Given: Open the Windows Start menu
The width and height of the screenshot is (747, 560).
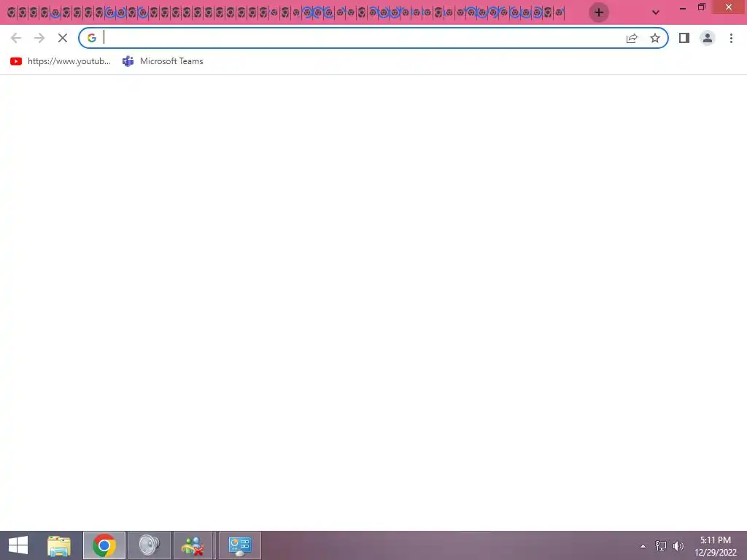Looking at the screenshot, I should (x=18, y=545).
